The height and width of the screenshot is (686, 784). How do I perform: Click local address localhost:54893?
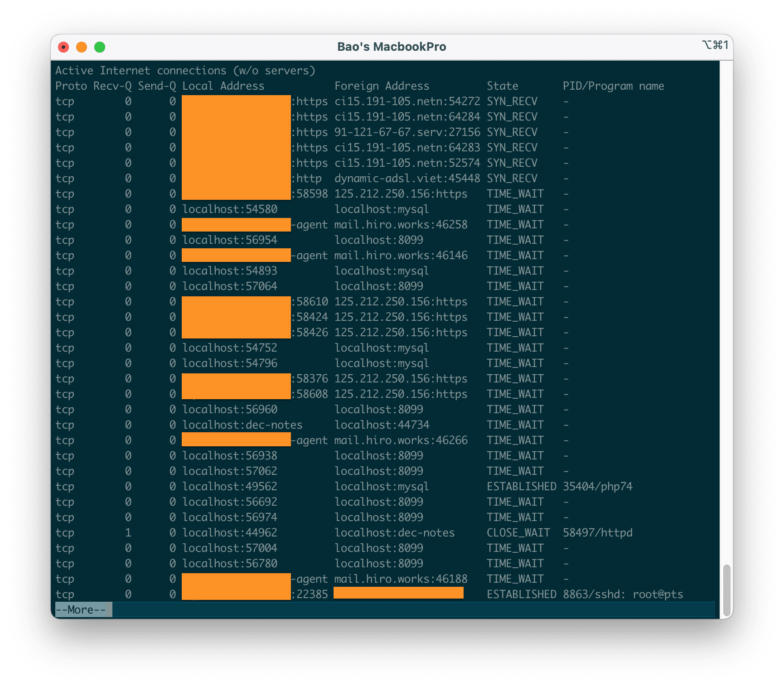[x=230, y=271]
